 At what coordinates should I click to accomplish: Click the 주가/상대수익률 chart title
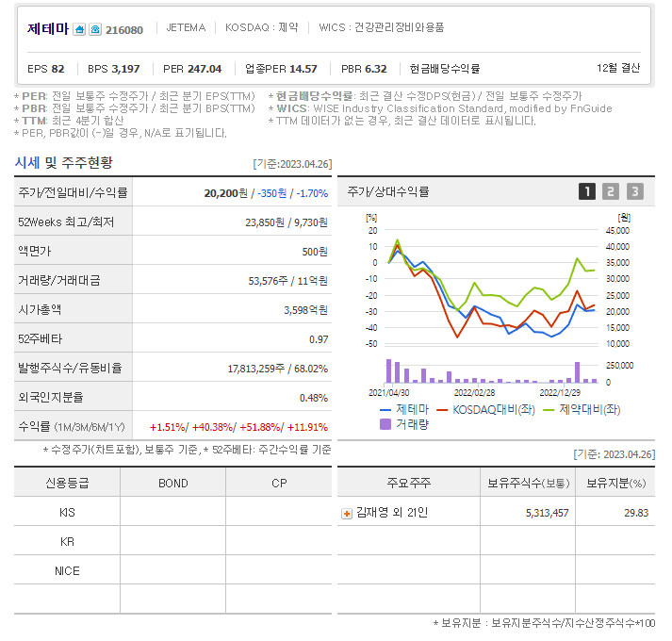388,191
